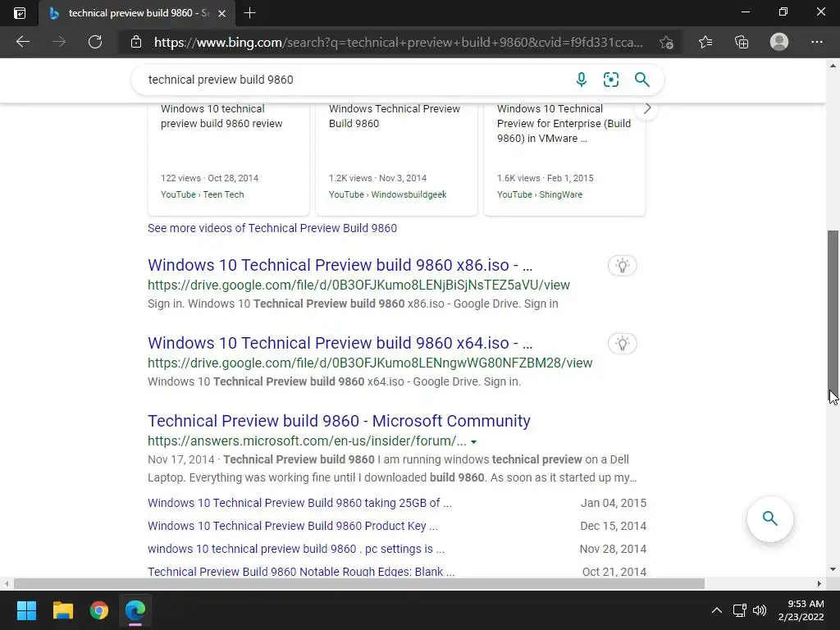The image size is (840, 630).
Task: Open the Favorites list icon
Action: point(705,42)
